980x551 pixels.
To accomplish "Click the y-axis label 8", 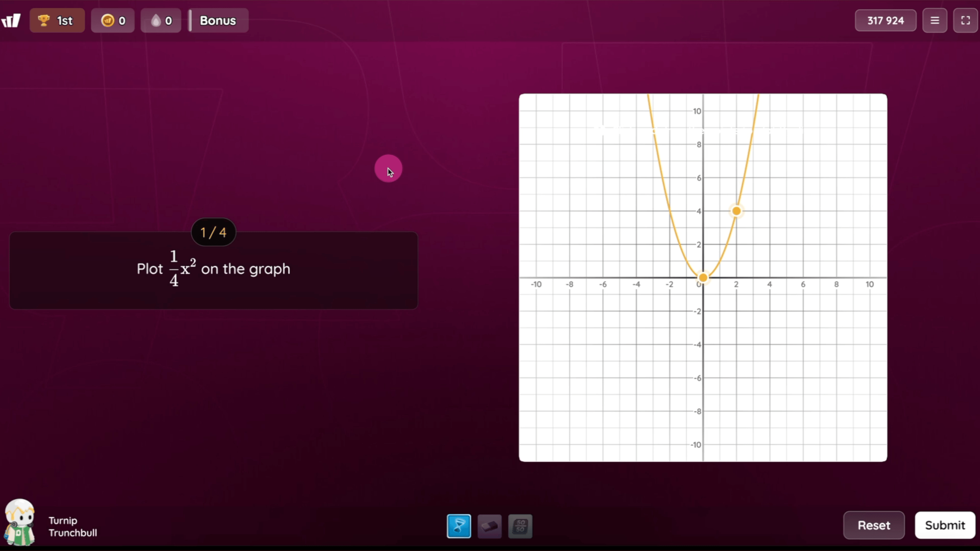I will tap(699, 145).
